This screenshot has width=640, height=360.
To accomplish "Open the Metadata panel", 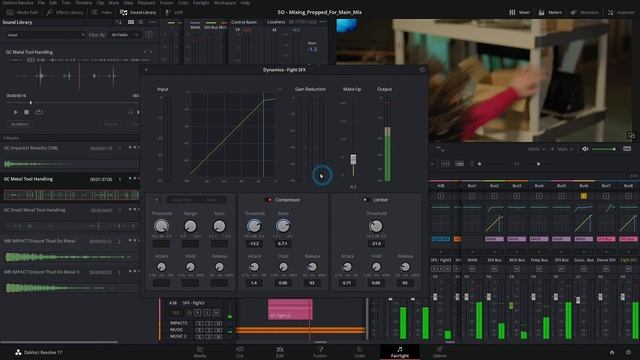I will (x=584, y=12).
